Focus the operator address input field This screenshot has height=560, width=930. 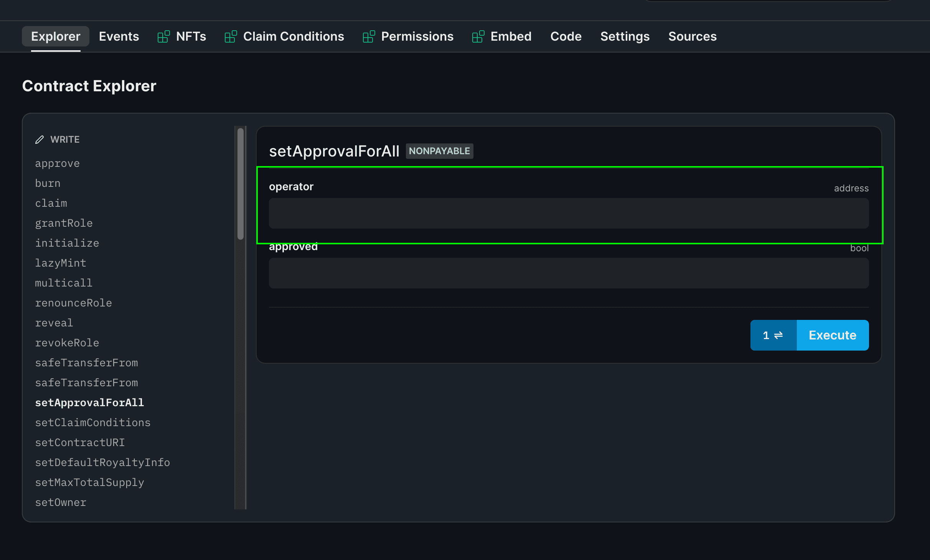[569, 213]
